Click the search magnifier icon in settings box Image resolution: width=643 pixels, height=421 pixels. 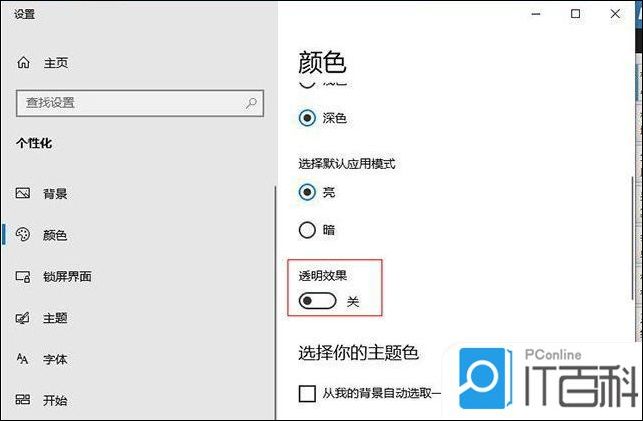(x=251, y=103)
